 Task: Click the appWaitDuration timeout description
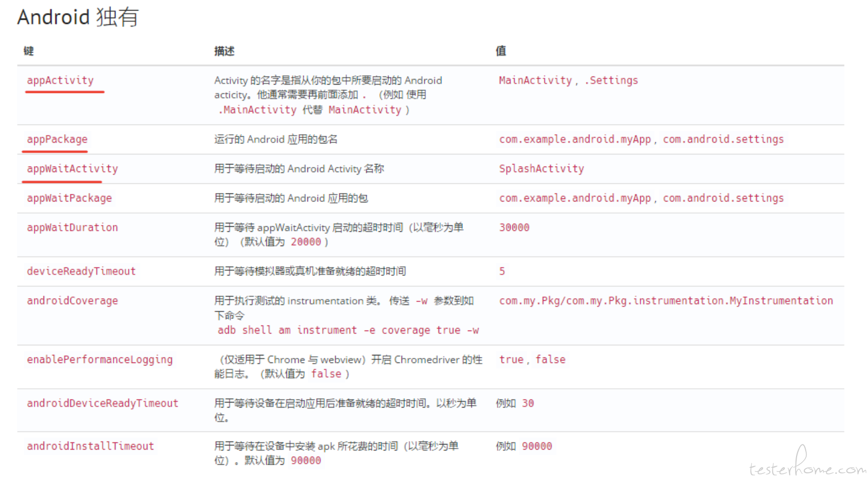[x=339, y=234]
